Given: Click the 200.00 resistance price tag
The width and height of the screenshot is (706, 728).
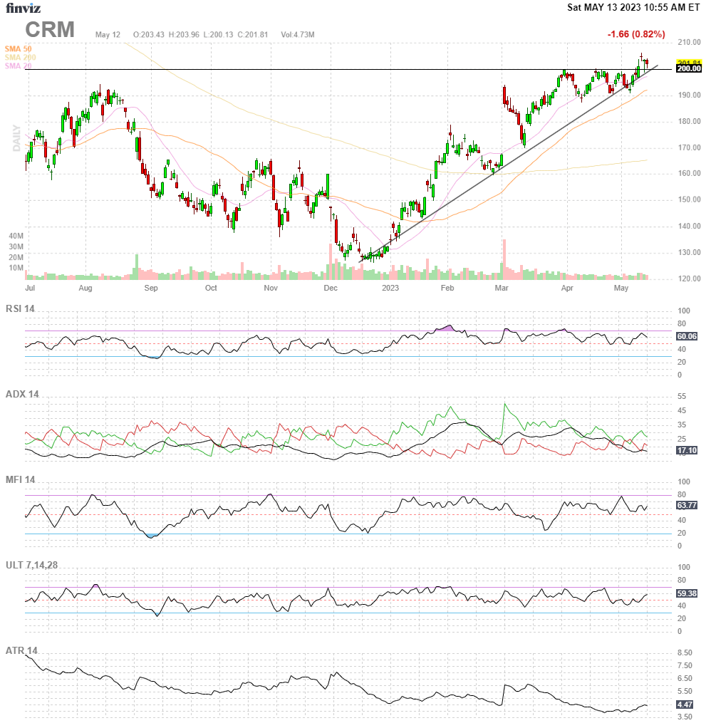Looking at the screenshot, I should [x=688, y=68].
